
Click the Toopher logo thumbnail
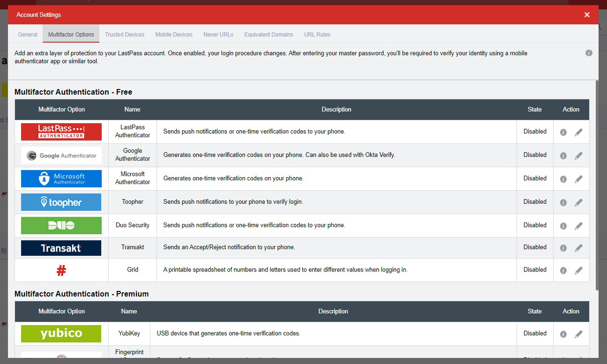pos(61,202)
